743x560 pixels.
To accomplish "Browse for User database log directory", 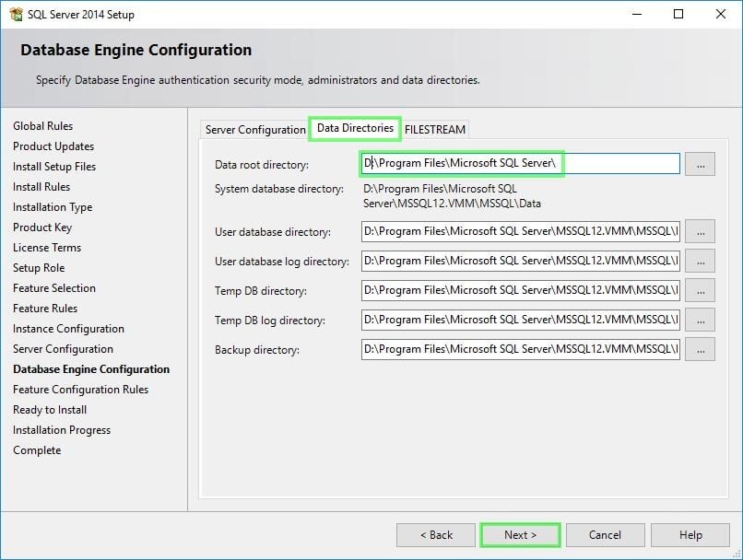I will [700, 261].
